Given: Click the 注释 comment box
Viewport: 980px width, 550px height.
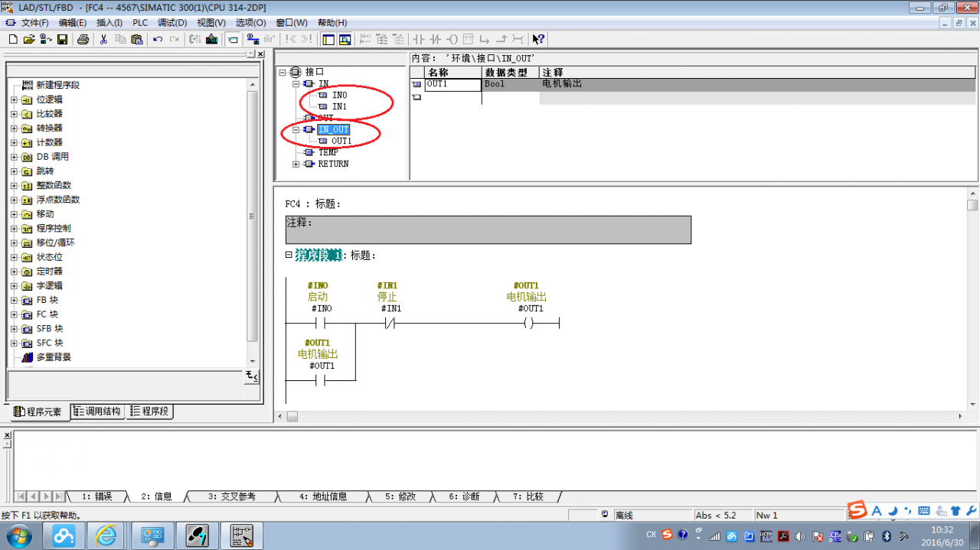Looking at the screenshot, I should click(488, 229).
